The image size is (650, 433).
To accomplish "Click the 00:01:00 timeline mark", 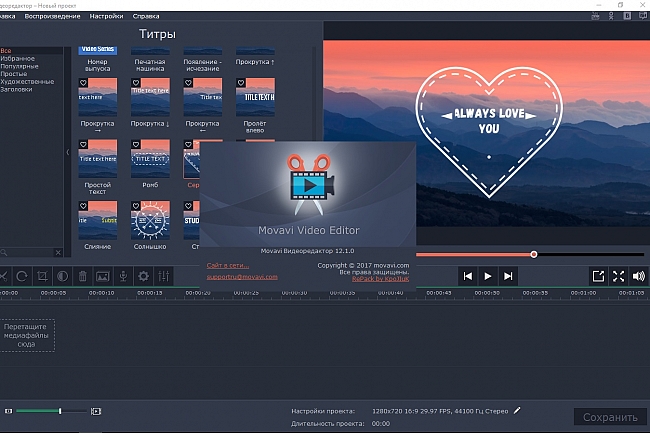I will [x=583, y=293].
